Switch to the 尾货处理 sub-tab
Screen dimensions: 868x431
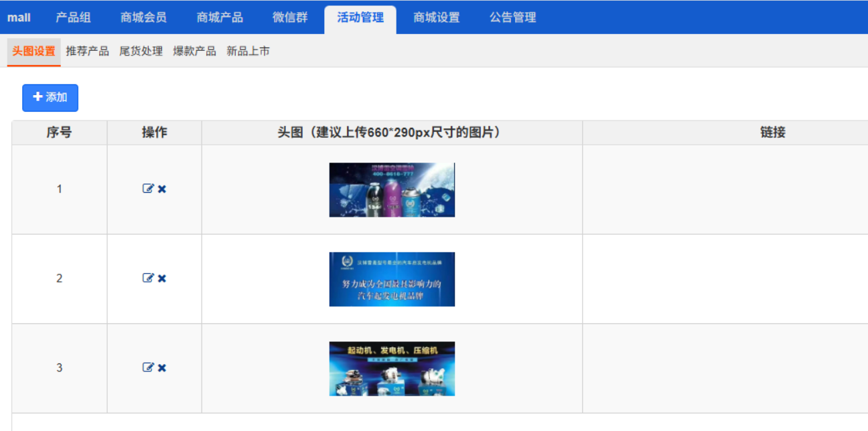[141, 52]
